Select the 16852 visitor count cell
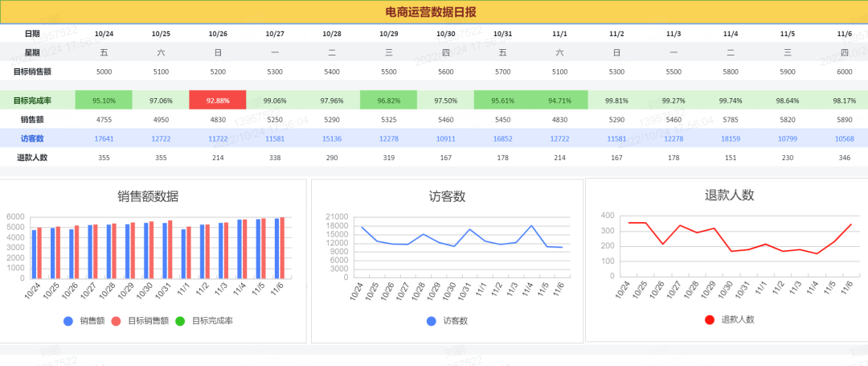This screenshot has height=366, width=868. (502, 138)
